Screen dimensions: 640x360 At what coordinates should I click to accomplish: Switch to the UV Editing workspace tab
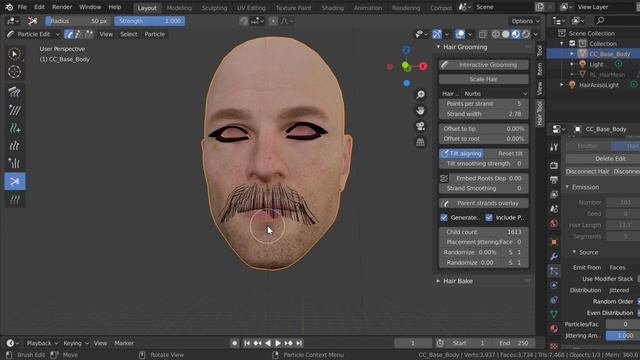pyautogui.click(x=251, y=8)
